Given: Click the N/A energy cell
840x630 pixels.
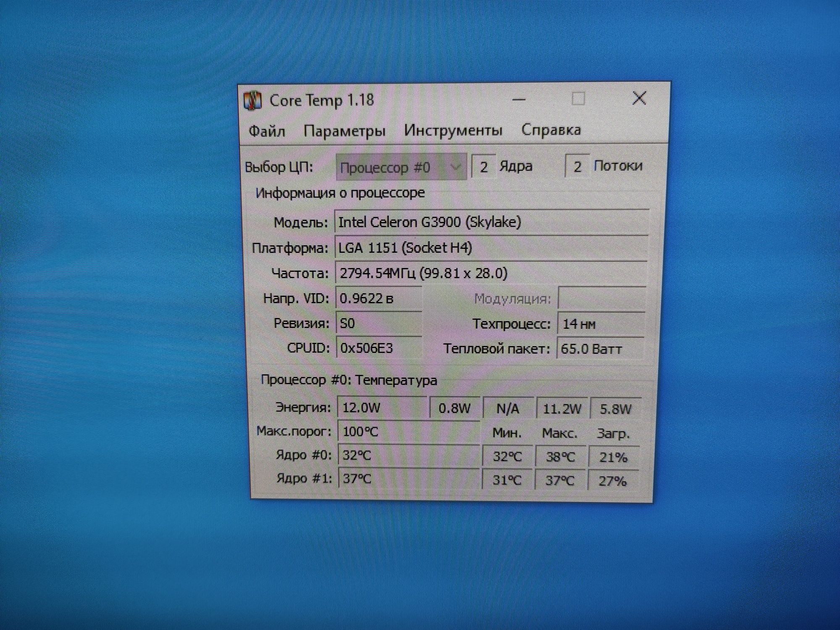Looking at the screenshot, I should click(x=508, y=408).
